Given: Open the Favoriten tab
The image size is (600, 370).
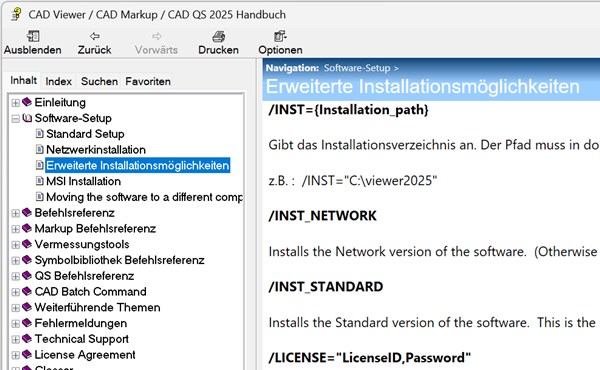Looking at the screenshot, I should [x=148, y=81].
